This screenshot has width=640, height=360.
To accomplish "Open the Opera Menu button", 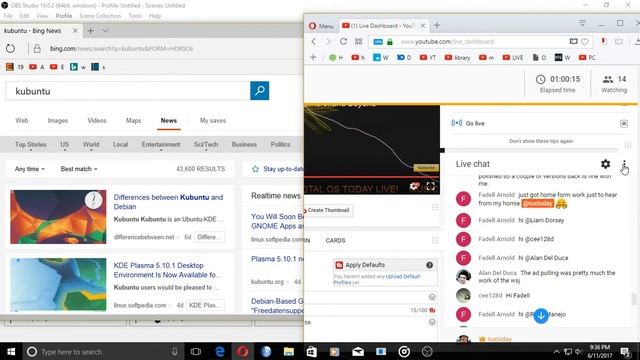I will [x=321, y=26].
